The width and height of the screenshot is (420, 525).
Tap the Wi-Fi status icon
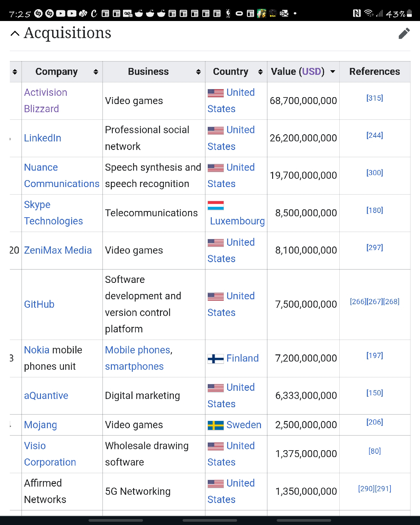click(369, 13)
